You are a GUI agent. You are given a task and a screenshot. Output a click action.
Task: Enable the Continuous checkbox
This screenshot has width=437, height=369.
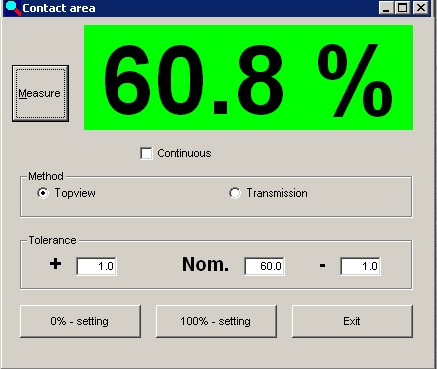coord(146,153)
